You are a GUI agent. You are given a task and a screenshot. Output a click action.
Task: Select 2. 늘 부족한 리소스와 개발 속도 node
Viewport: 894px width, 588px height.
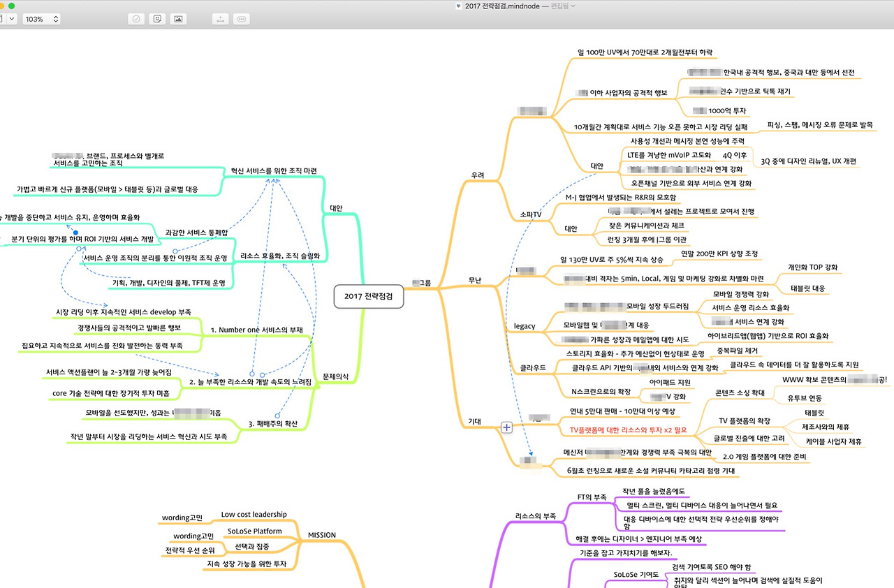pyautogui.click(x=250, y=382)
